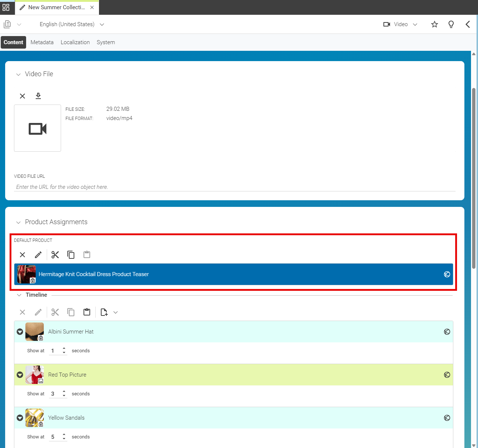Switch to the Content tab
Screen dimensions: 478x448
[14, 42]
